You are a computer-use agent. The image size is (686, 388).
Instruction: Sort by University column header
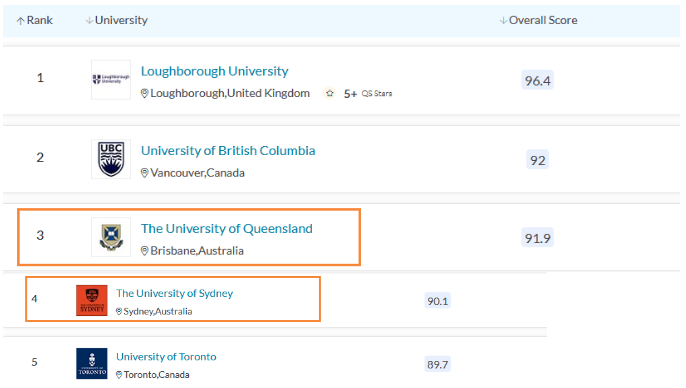click(x=117, y=20)
